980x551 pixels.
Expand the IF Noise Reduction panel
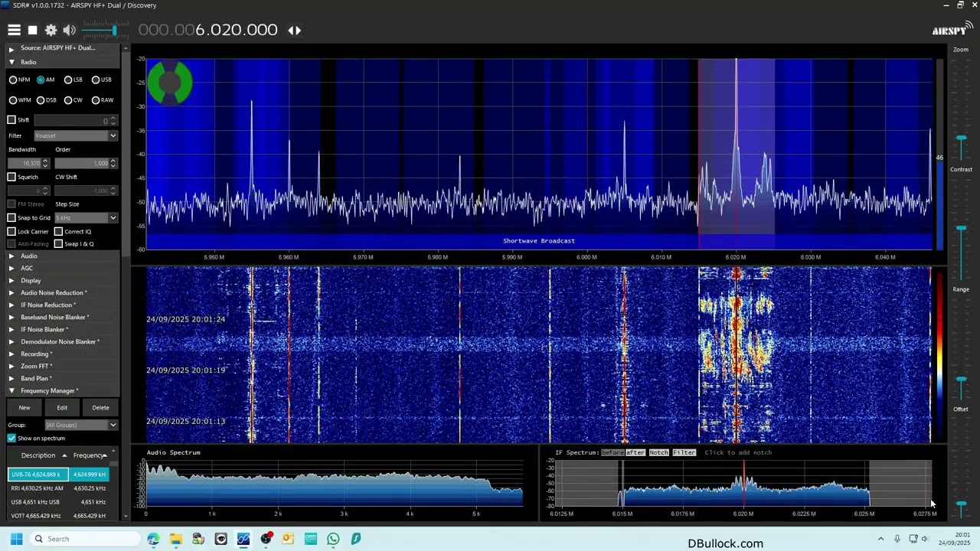(x=11, y=305)
